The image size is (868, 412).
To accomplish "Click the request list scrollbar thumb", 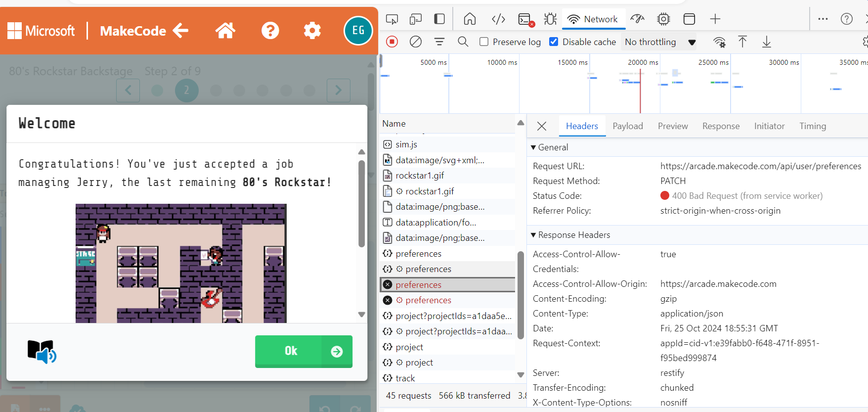I will pos(521,295).
